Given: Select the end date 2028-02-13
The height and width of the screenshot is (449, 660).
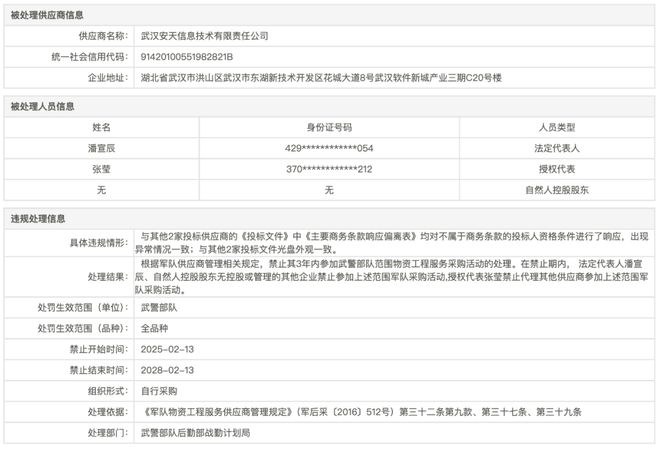Looking at the screenshot, I should pyautogui.click(x=167, y=370).
